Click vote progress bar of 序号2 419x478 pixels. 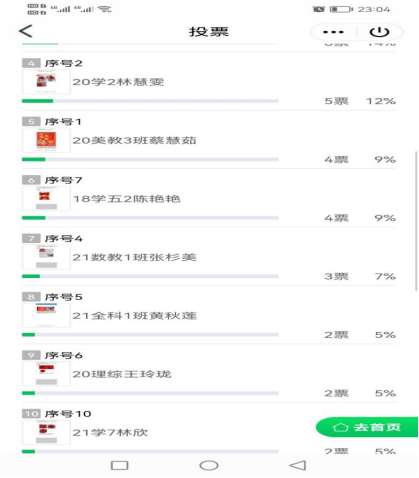click(x=150, y=101)
